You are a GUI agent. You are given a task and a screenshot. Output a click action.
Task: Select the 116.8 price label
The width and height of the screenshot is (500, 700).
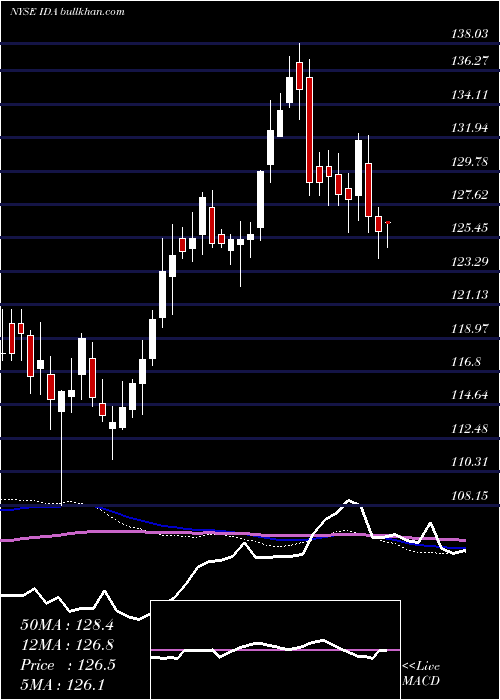(466, 362)
